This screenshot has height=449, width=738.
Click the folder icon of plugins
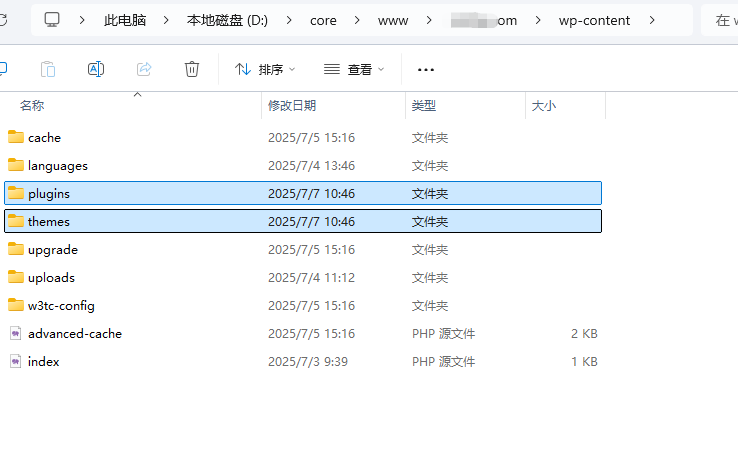tap(16, 193)
